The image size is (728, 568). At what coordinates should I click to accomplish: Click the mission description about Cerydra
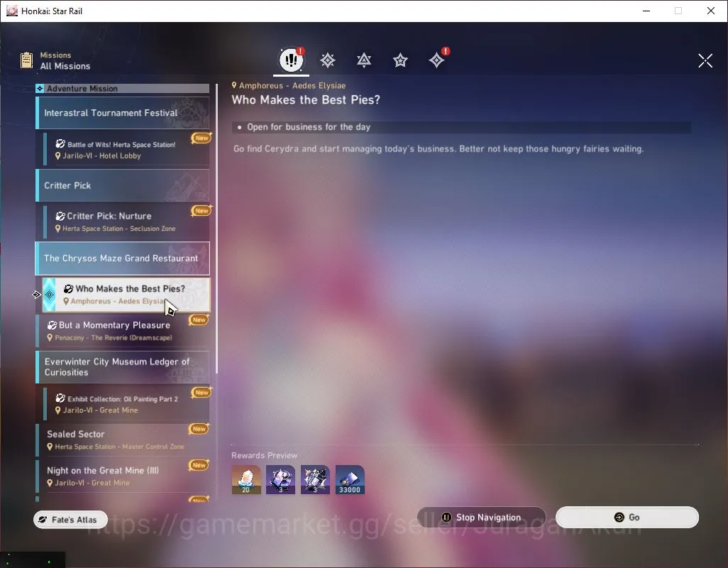tap(439, 148)
